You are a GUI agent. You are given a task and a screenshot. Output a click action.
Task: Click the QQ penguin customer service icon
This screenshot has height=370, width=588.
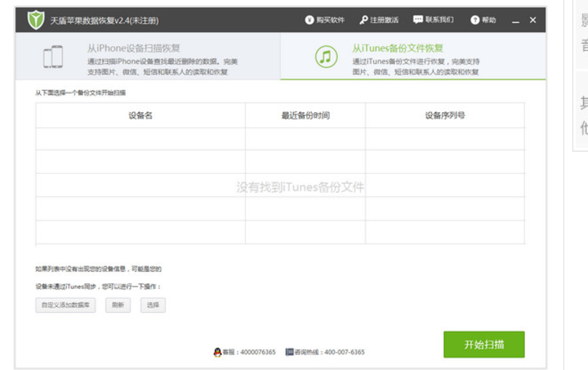[218, 352]
